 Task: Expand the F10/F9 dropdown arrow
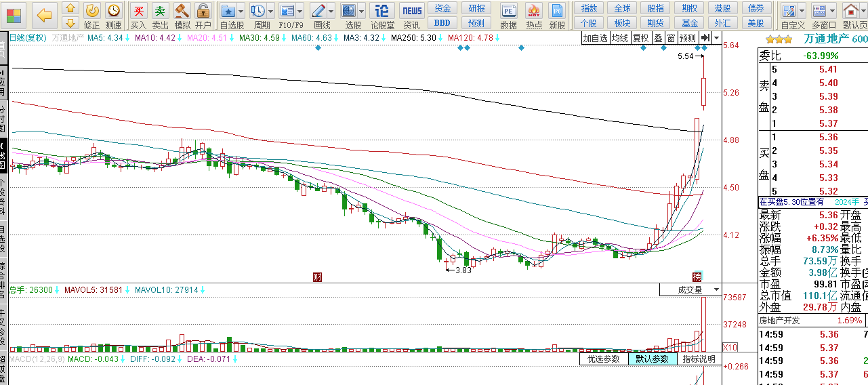tap(301, 12)
